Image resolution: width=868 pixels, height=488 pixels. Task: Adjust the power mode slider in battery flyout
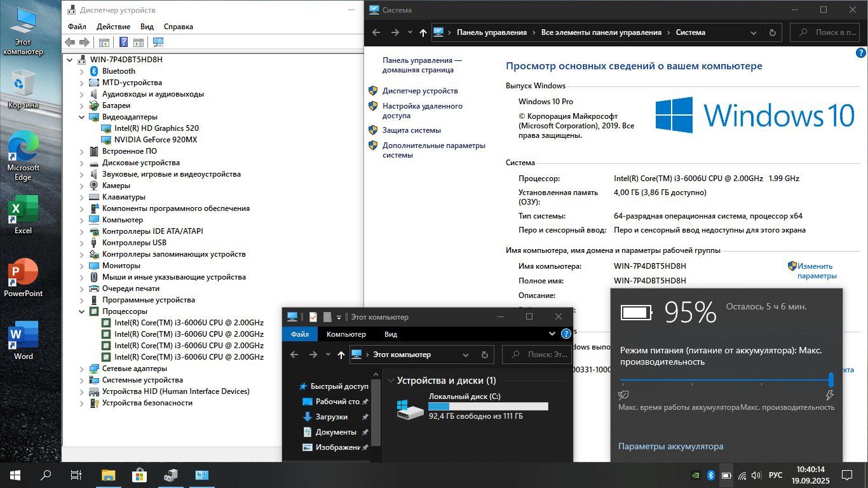pyautogui.click(x=831, y=379)
